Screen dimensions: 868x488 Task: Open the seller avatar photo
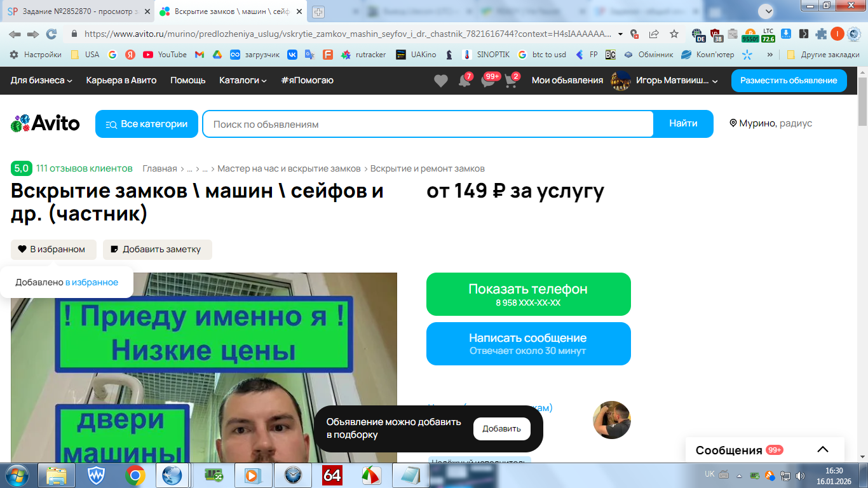tap(612, 420)
